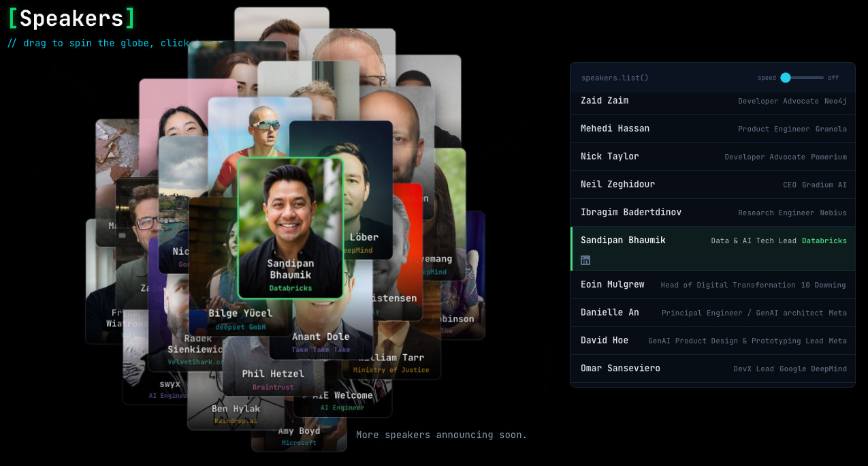Open Sandipan Bhaumik's LinkedIn icon
This screenshot has height=466, width=868.
(x=585, y=260)
